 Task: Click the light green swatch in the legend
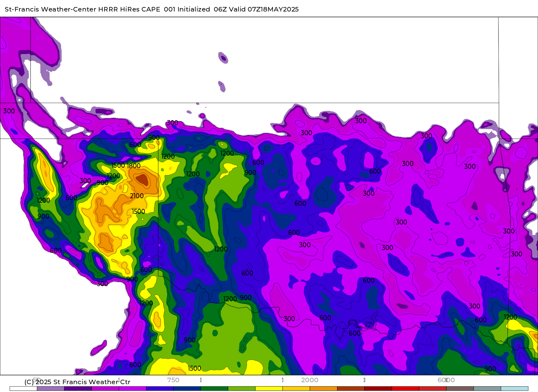tap(242, 389)
